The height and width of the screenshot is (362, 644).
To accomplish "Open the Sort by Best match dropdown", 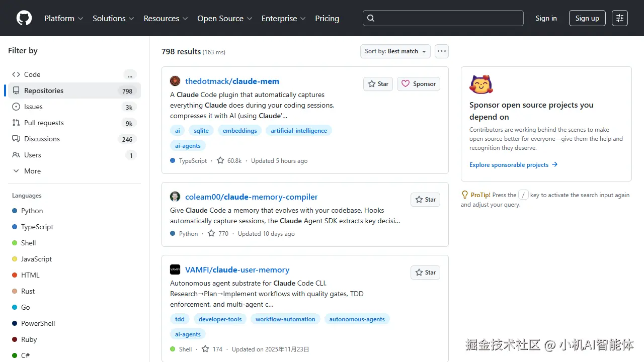I will click(395, 51).
